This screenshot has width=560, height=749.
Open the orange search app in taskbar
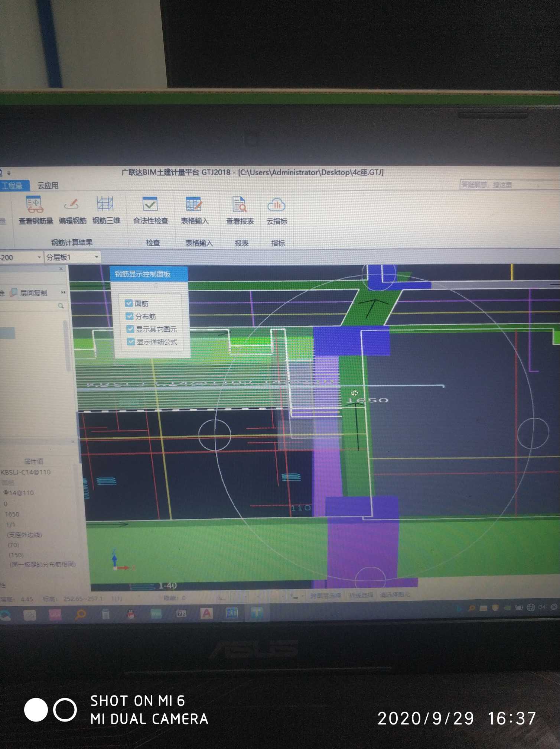click(80, 615)
